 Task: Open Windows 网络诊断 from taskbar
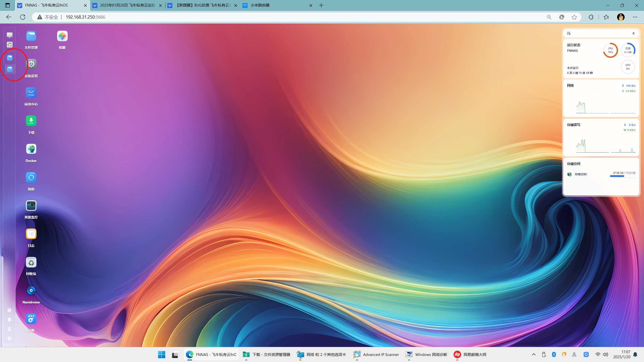coord(426,354)
